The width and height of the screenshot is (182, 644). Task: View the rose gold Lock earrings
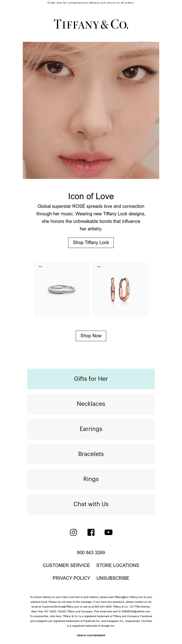click(x=120, y=289)
